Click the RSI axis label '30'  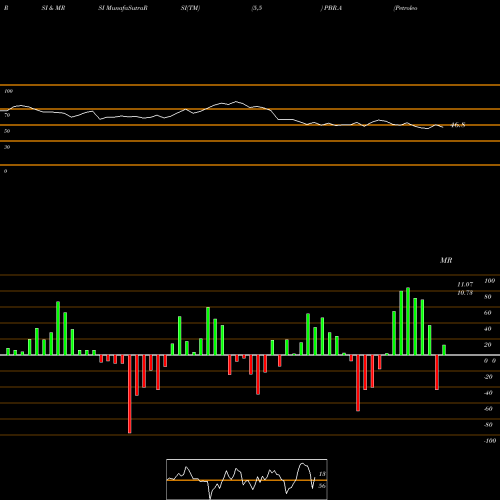[x=7, y=147]
